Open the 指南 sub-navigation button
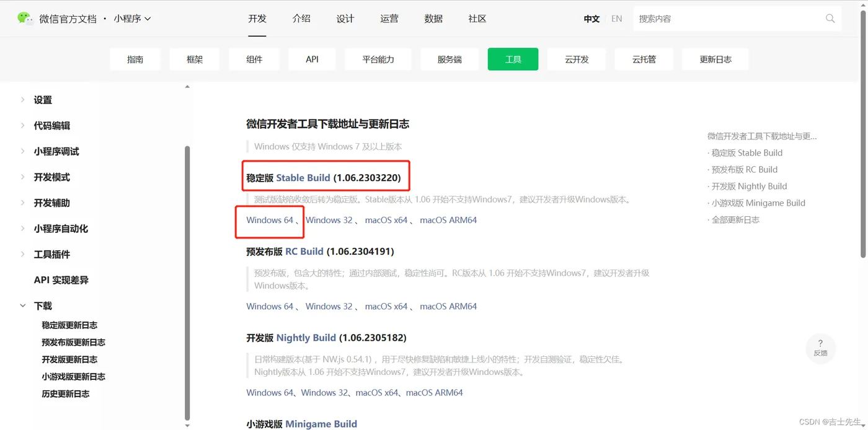The image size is (868, 430). click(135, 59)
